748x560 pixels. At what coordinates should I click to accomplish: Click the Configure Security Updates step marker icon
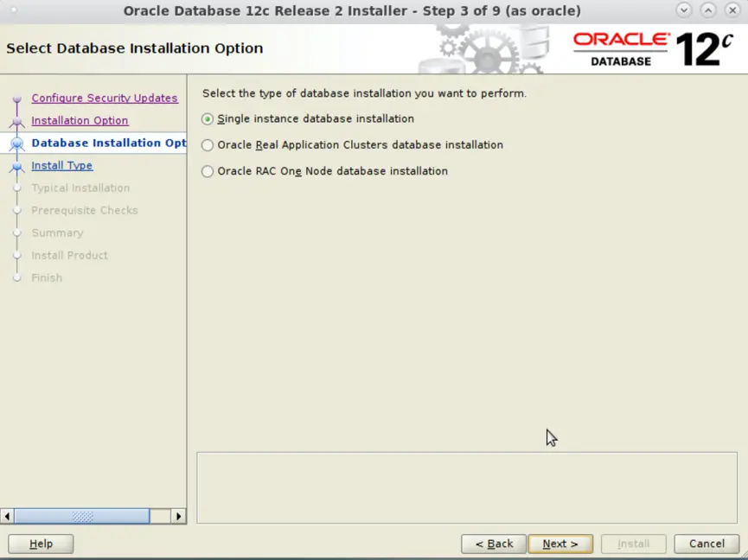point(16,99)
